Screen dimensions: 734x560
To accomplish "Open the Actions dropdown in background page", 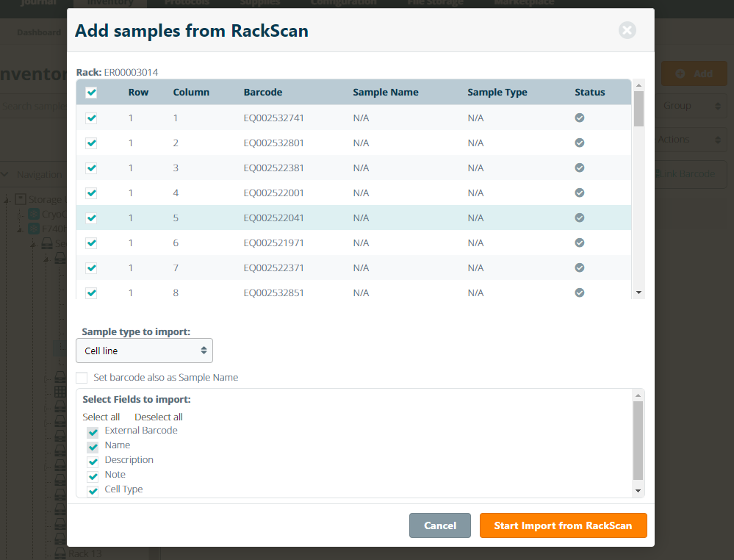I will tap(691, 140).
